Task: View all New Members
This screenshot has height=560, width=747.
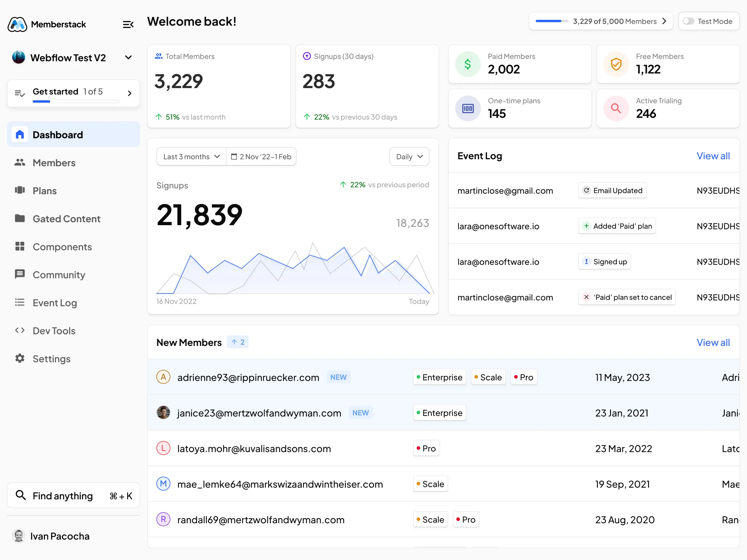Action: click(713, 342)
